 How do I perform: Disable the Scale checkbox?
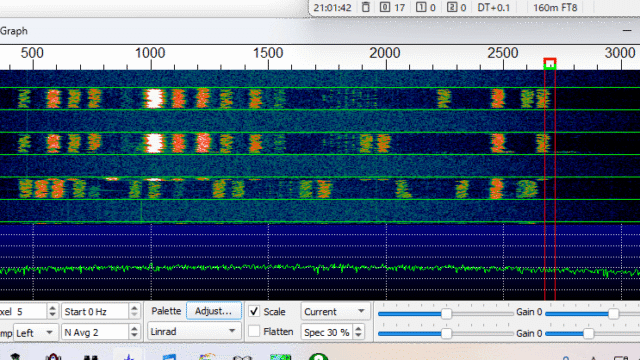coord(254,311)
